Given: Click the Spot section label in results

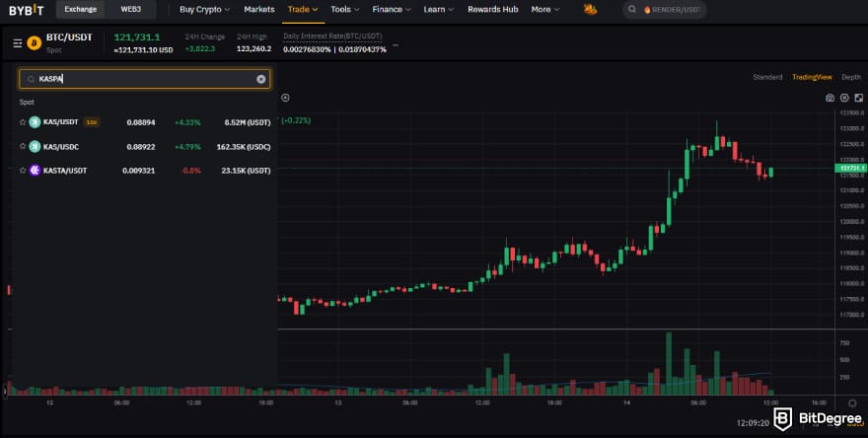Looking at the screenshot, I should tap(27, 102).
